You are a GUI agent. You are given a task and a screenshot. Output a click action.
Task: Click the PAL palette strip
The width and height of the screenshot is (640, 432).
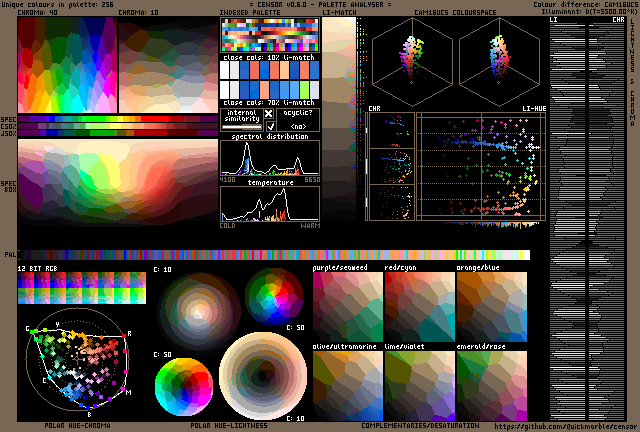[274, 255]
